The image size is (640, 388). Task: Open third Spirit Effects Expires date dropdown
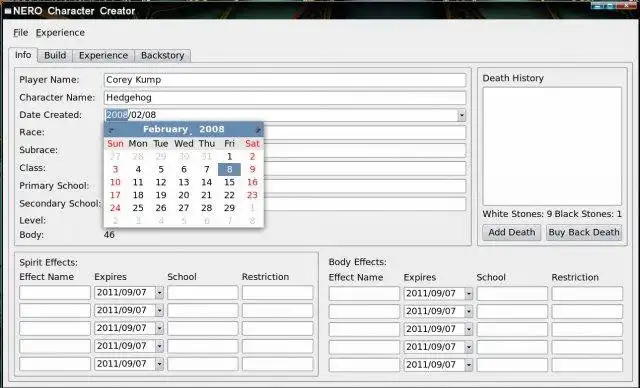(159, 328)
